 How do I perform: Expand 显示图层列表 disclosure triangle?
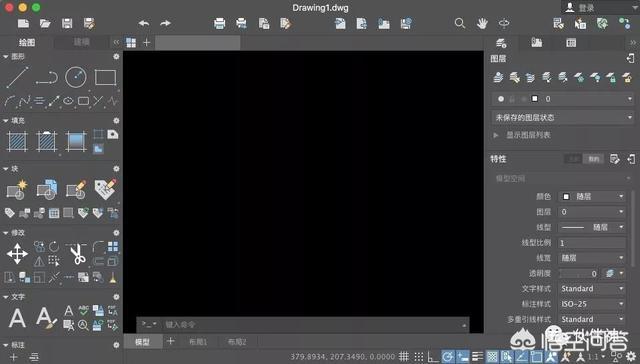pyautogui.click(x=496, y=135)
